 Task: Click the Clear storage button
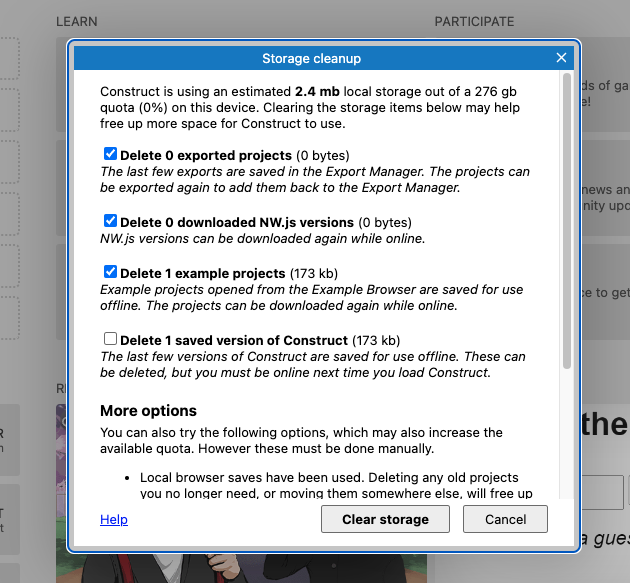[x=385, y=519]
